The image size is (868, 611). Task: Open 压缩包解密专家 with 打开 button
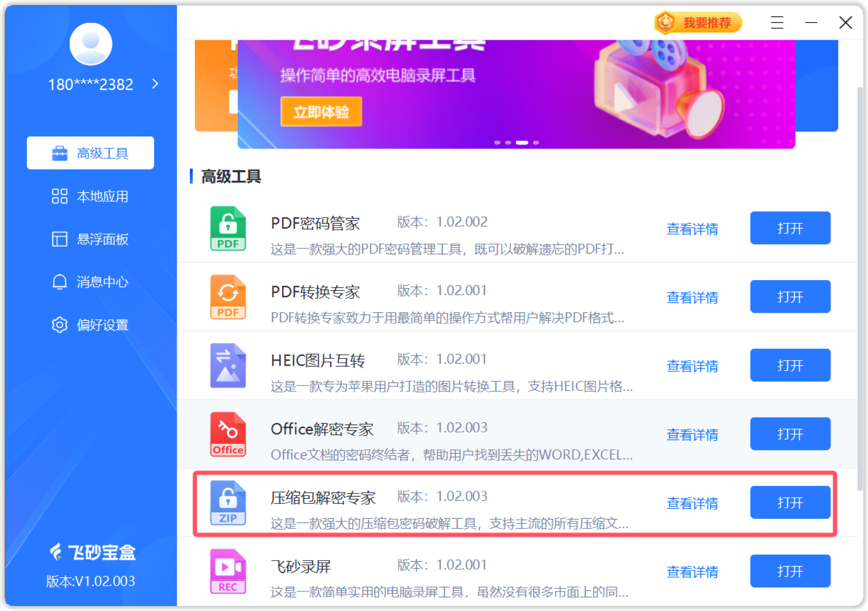coord(790,503)
